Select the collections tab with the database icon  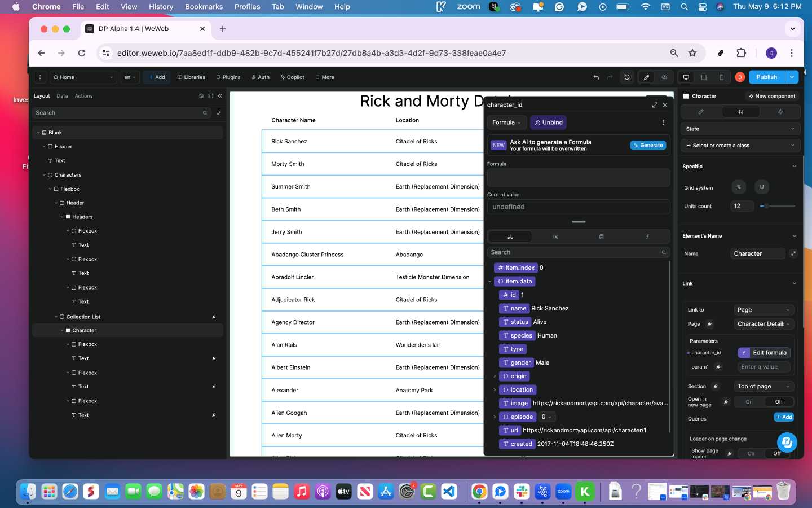click(x=601, y=237)
